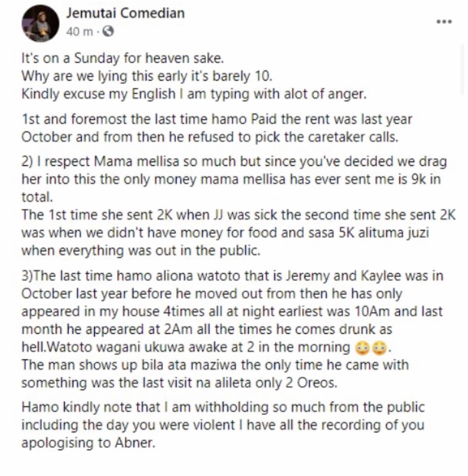The height and width of the screenshot is (476, 468).
Task: Click the paragraph starting "2) I respect Mama mellisa"
Action: tap(234, 179)
